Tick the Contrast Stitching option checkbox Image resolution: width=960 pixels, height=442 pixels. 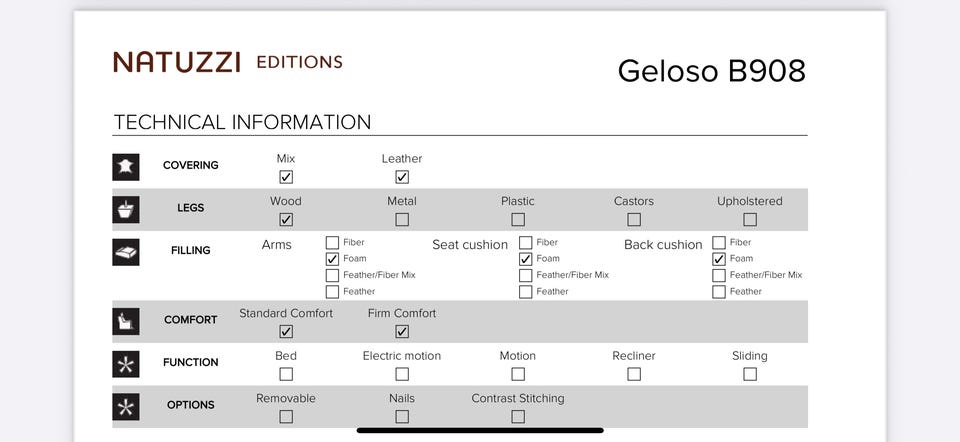[x=518, y=416]
